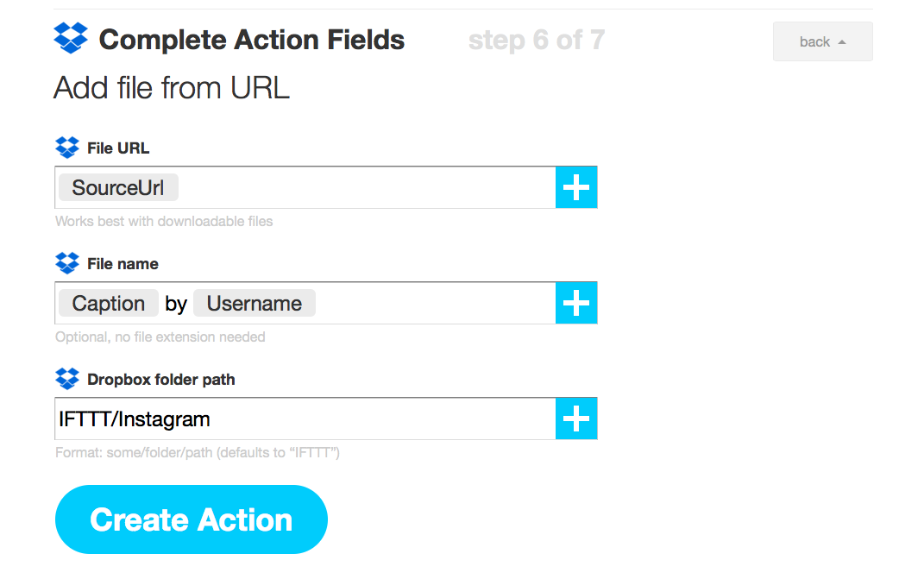Select the SourceUrl ingredient chip
Image resolution: width=924 pixels, height=579 pixels.
118,187
